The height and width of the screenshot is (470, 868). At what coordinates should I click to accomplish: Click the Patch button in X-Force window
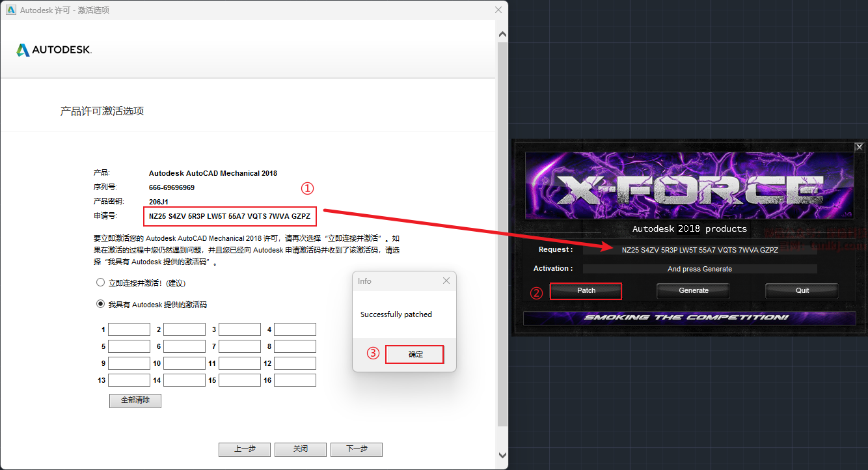586,290
